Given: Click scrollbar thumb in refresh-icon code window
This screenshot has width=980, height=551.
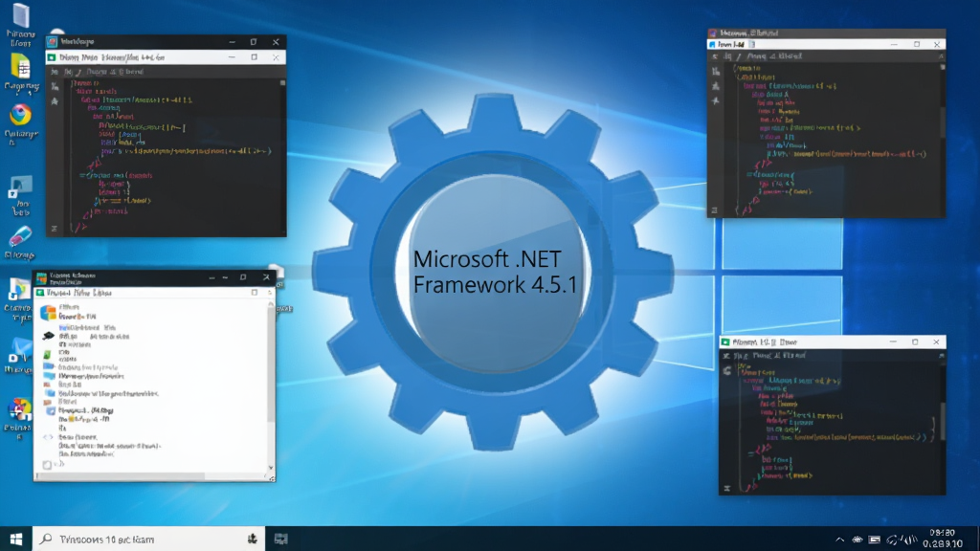Looking at the screenshot, I should 943,420.
